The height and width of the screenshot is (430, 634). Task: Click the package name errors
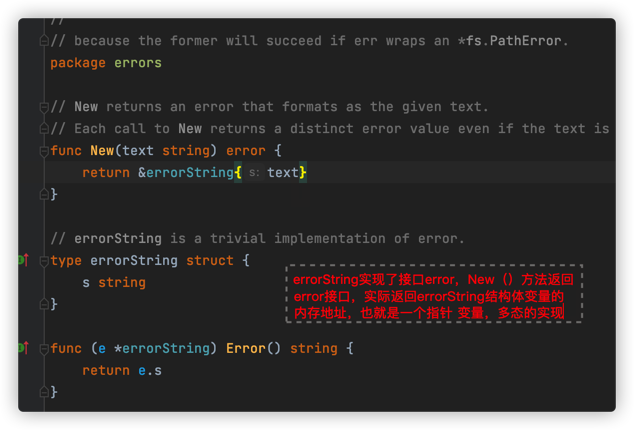138,63
